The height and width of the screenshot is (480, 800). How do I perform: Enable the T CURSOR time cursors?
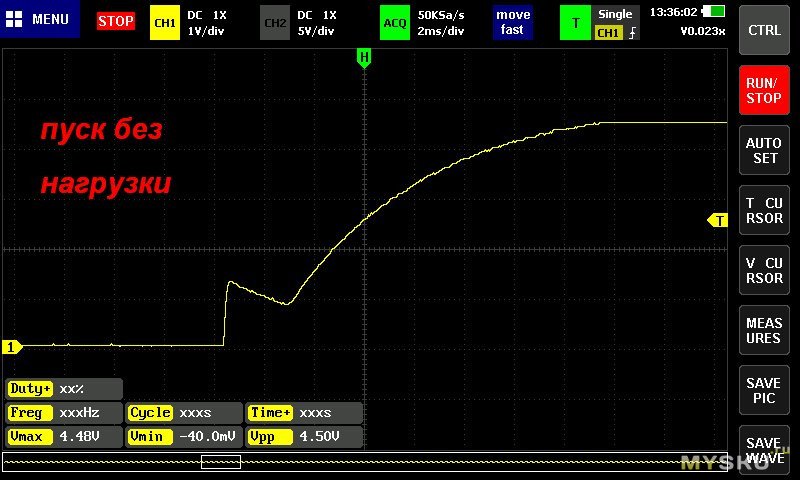[x=764, y=211]
